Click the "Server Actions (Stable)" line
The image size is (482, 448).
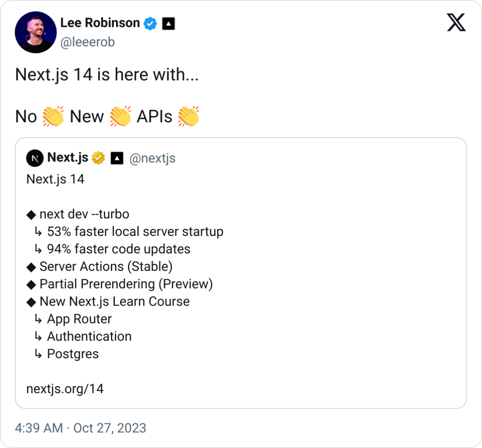tap(106, 267)
